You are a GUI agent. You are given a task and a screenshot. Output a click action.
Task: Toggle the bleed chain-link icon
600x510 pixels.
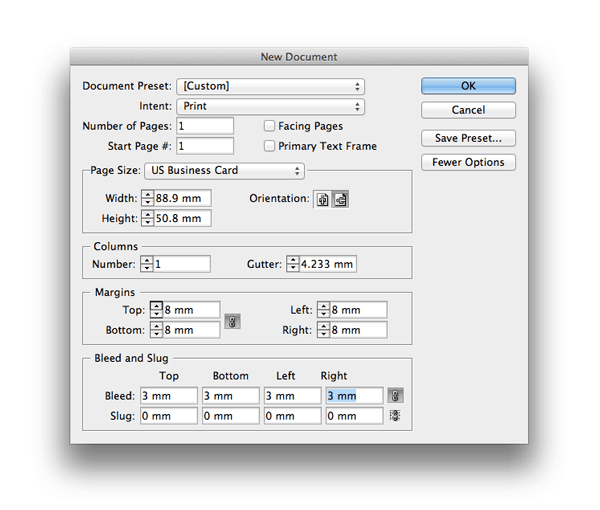[x=395, y=396]
